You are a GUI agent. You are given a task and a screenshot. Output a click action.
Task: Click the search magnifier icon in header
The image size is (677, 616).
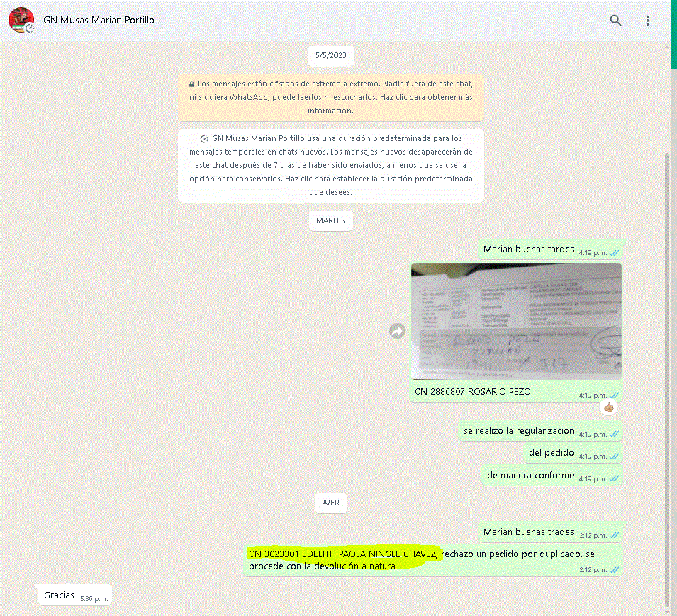pyautogui.click(x=615, y=21)
